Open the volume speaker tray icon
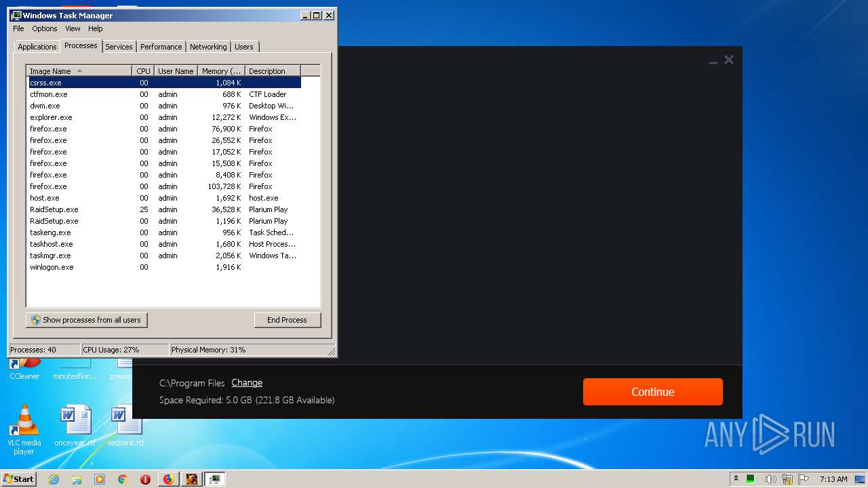Viewport: 868px width, 488px height. 770,479
